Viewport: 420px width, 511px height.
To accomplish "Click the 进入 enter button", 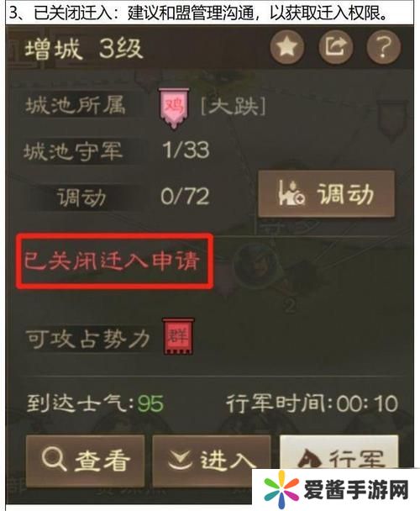I will [x=212, y=461].
